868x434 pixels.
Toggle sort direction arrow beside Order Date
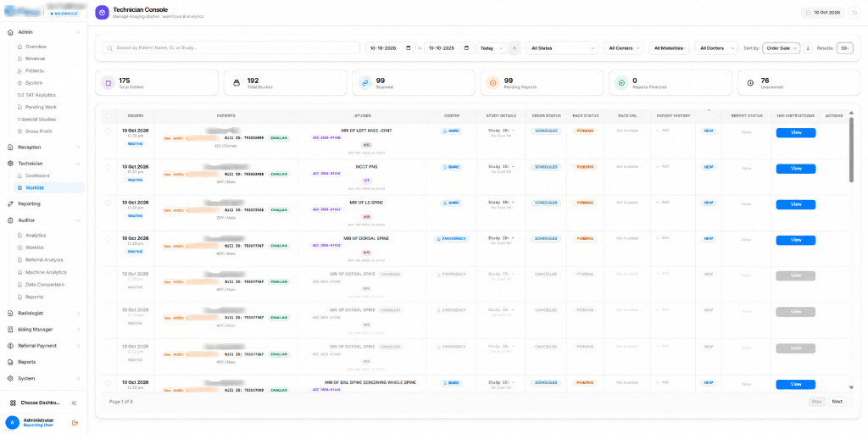808,48
